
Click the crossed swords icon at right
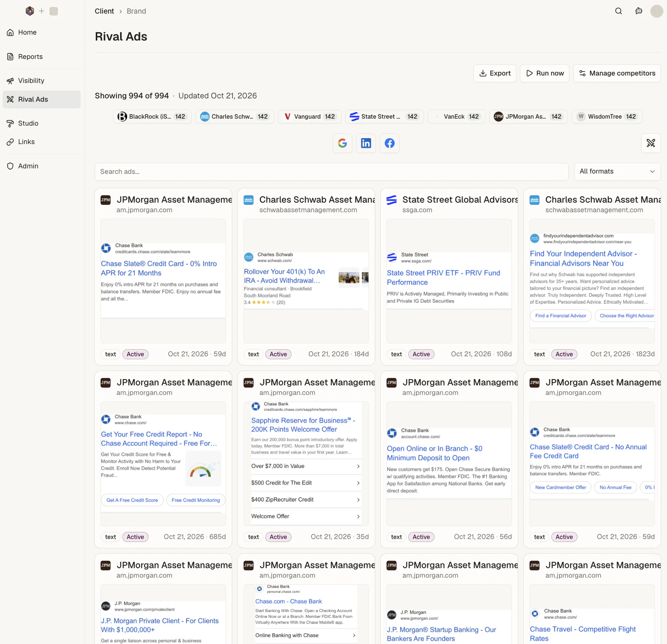[x=651, y=143]
